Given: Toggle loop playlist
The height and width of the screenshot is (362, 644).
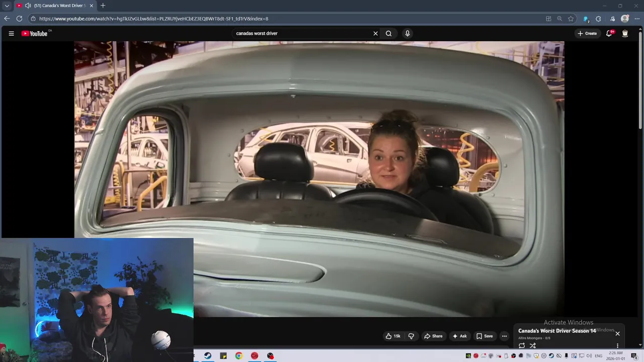Looking at the screenshot, I should tap(522, 346).
